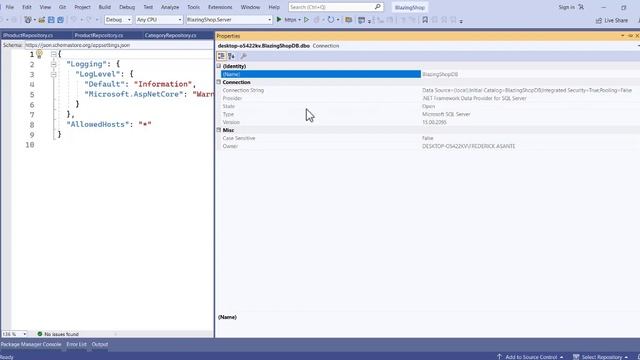The image size is (640, 360).
Task: Click the Alphabetical sort icon in Properties
Action: 231,56
